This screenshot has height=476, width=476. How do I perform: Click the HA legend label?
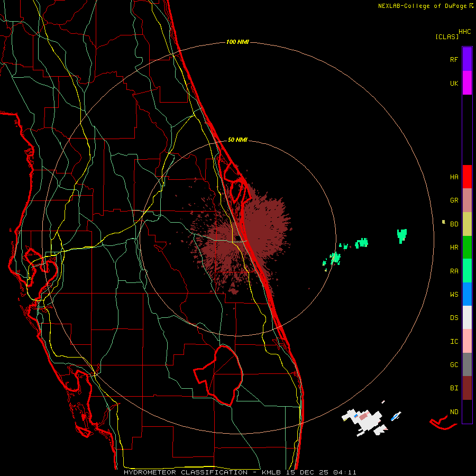pos(454,177)
